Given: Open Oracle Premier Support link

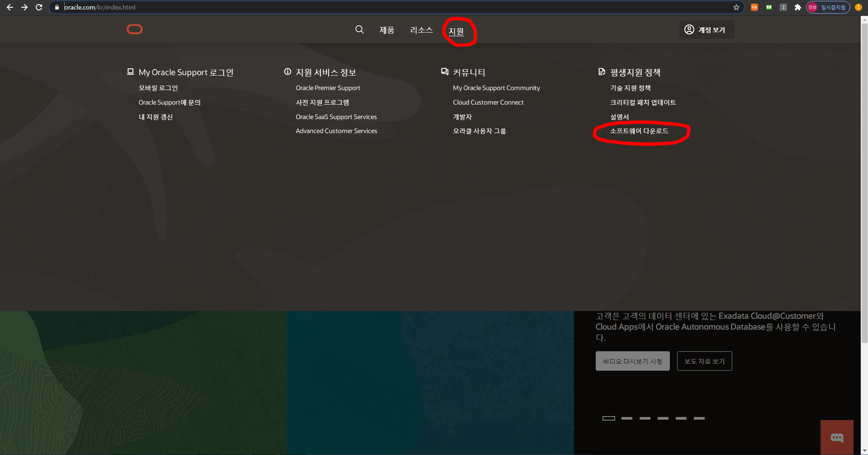Looking at the screenshot, I should tap(328, 88).
